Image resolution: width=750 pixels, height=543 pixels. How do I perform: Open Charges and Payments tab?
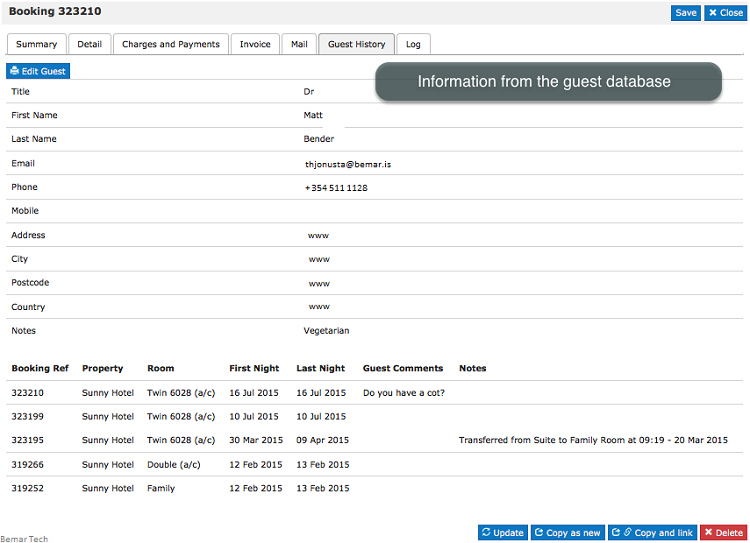(171, 44)
